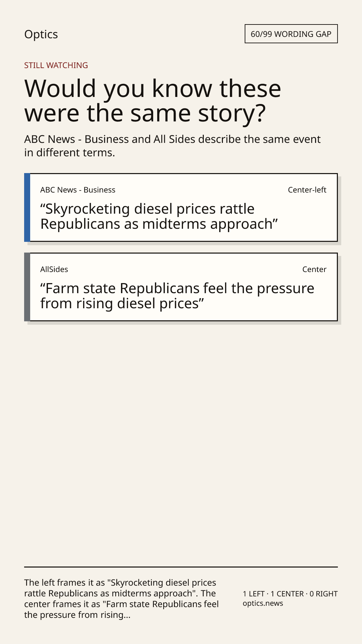Click "Skyrocketing diesel prices rattle" quote text

[x=147, y=209]
